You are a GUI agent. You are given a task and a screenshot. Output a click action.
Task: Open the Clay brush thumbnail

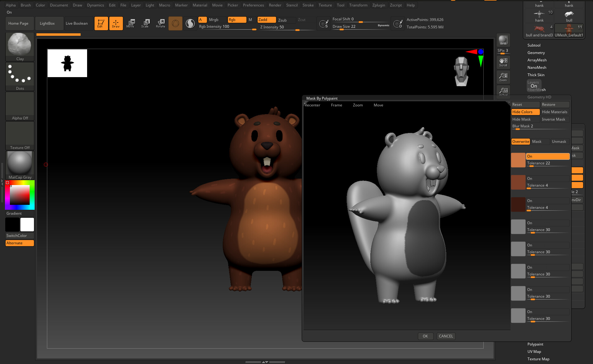tap(20, 47)
